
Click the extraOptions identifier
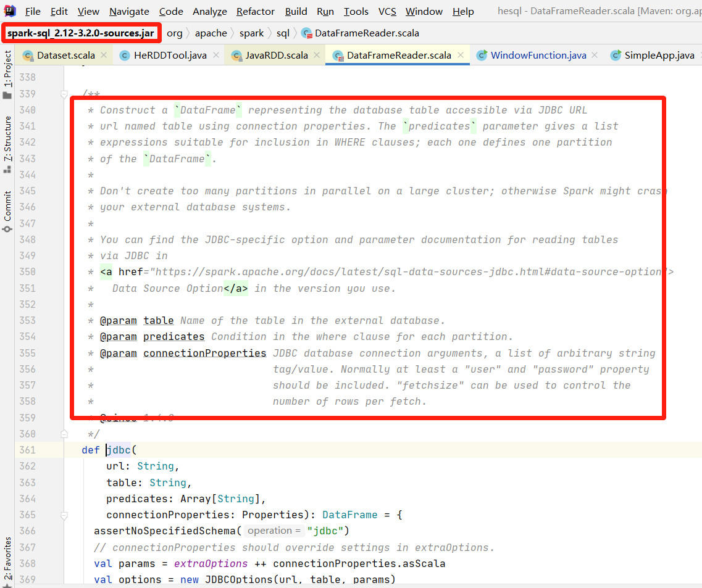click(x=211, y=564)
